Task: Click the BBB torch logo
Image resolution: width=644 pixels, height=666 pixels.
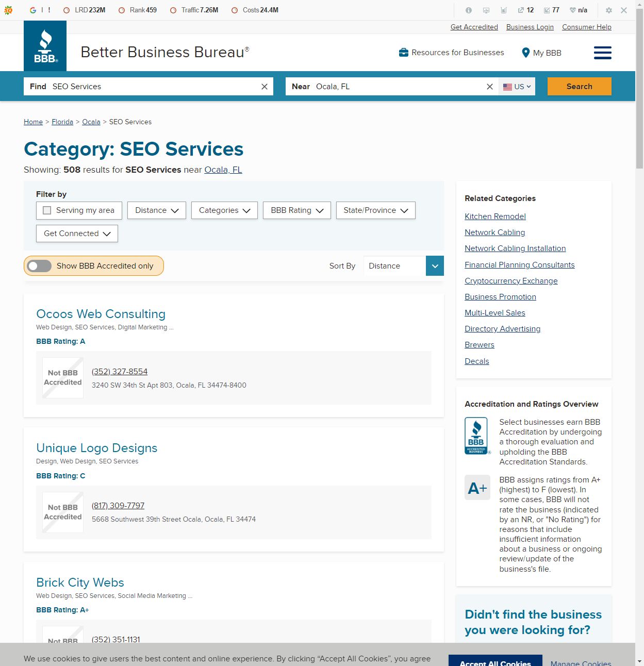Action: click(45, 46)
